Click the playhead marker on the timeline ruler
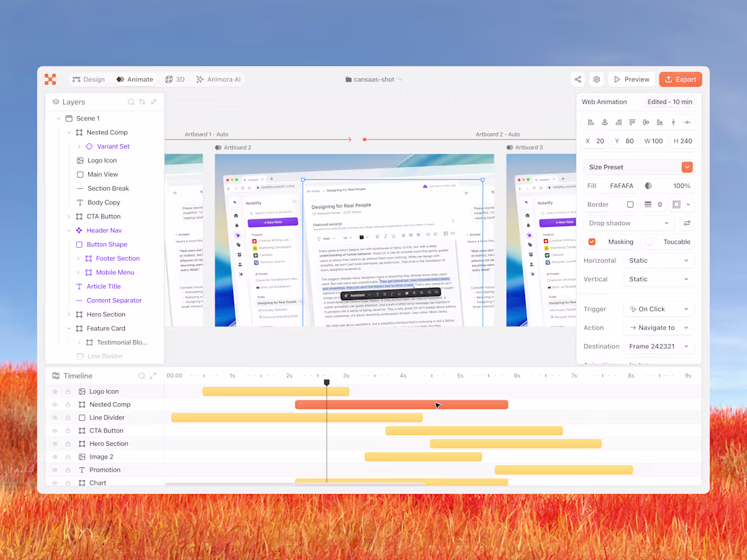Viewport: 747px width, 560px height. tap(327, 382)
